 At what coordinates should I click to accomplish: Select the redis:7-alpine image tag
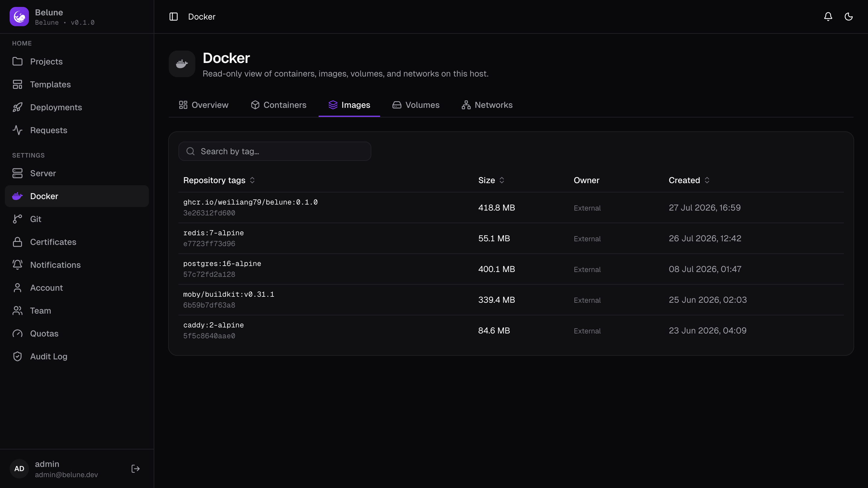[213, 233]
